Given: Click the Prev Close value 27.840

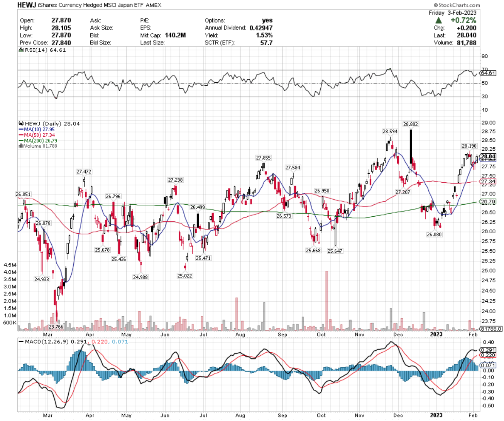Looking at the screenshot, I should (61, 42).
